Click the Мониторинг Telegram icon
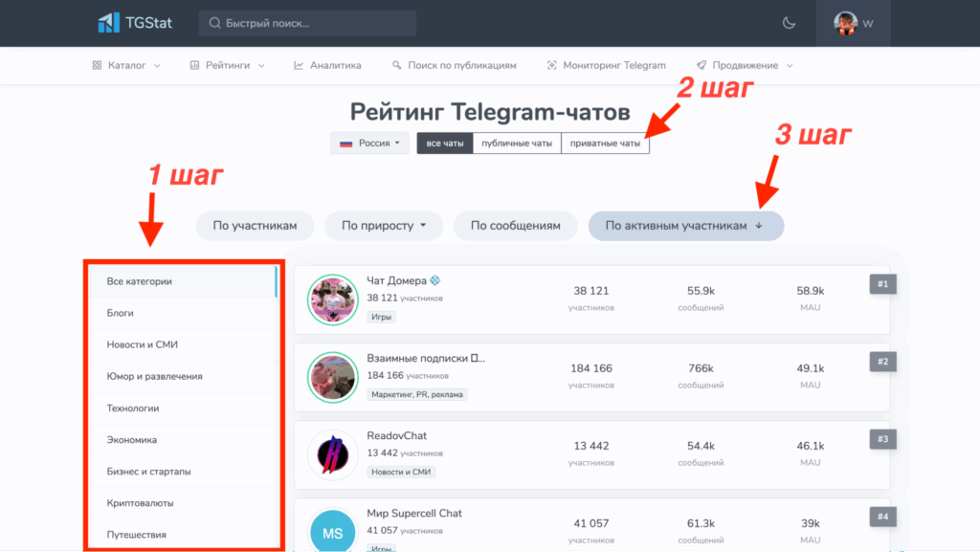This screenshot has width=980, height=552. click(x=552, y=65)
